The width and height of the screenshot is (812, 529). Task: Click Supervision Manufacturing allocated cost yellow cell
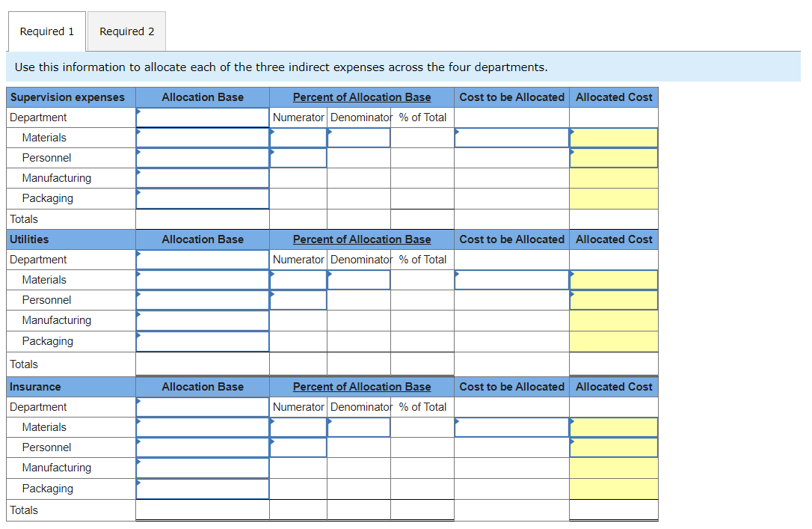(614, 178)
